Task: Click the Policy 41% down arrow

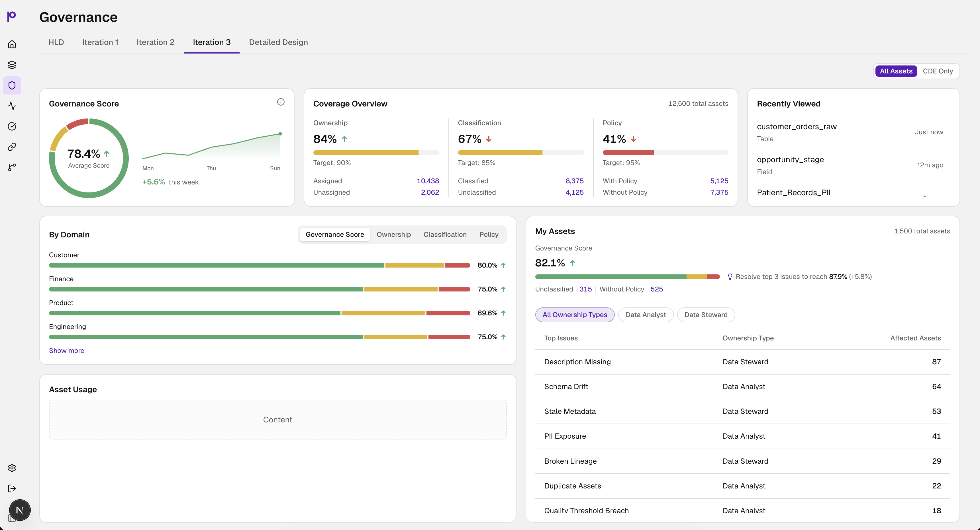Action: pyautogui.click(x=633, y=139)
